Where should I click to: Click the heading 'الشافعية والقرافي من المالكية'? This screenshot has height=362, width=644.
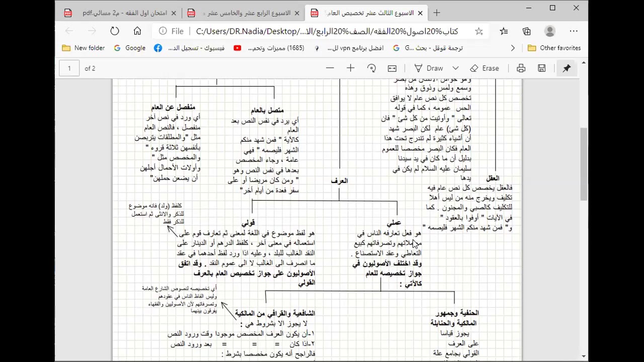pos(275,314)
